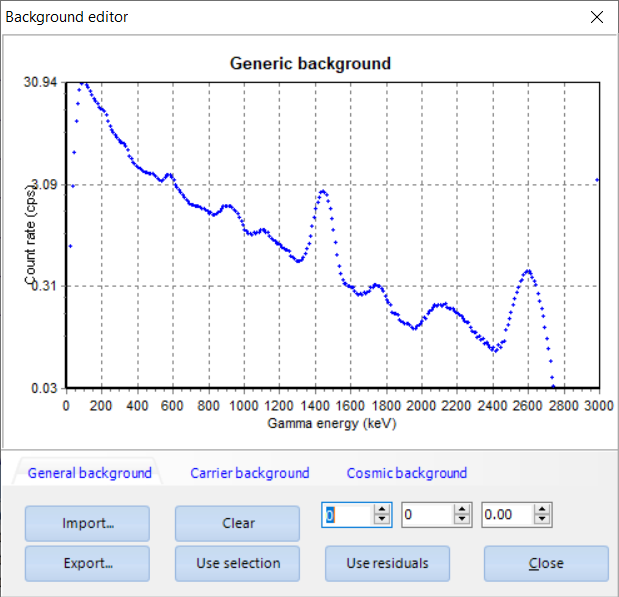
Task: Decrease the middle spinner value
Action: pyautogui.click(x=462, y=519)
